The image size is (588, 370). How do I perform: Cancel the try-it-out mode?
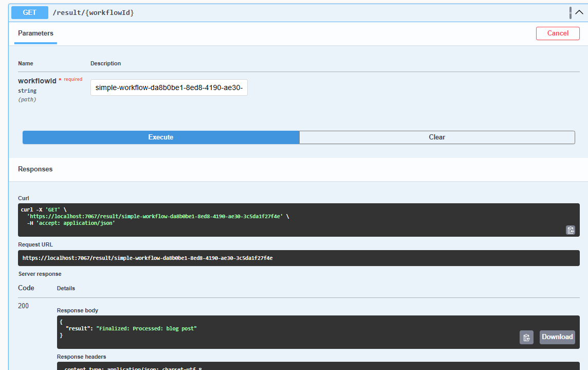(558, 33)
